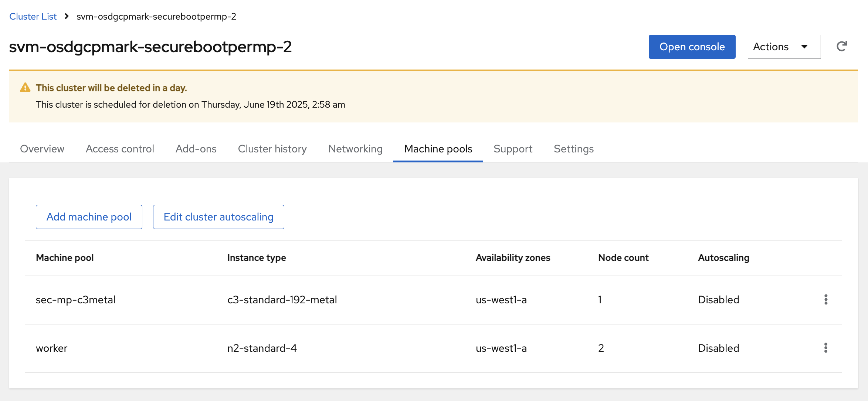The width and height of the screenshot is (868, 401).
Task: Expand the Actions dropdown
Action: tap(784, 47)
